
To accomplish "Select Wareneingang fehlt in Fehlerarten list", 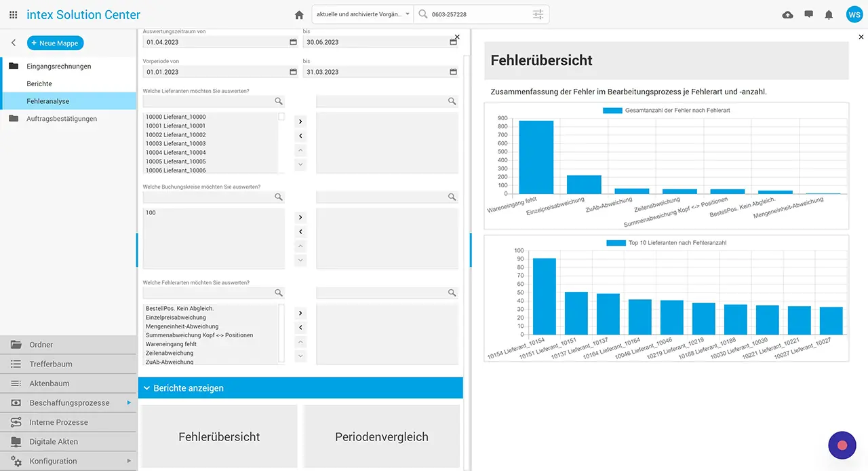I will (x=171, y=344).
